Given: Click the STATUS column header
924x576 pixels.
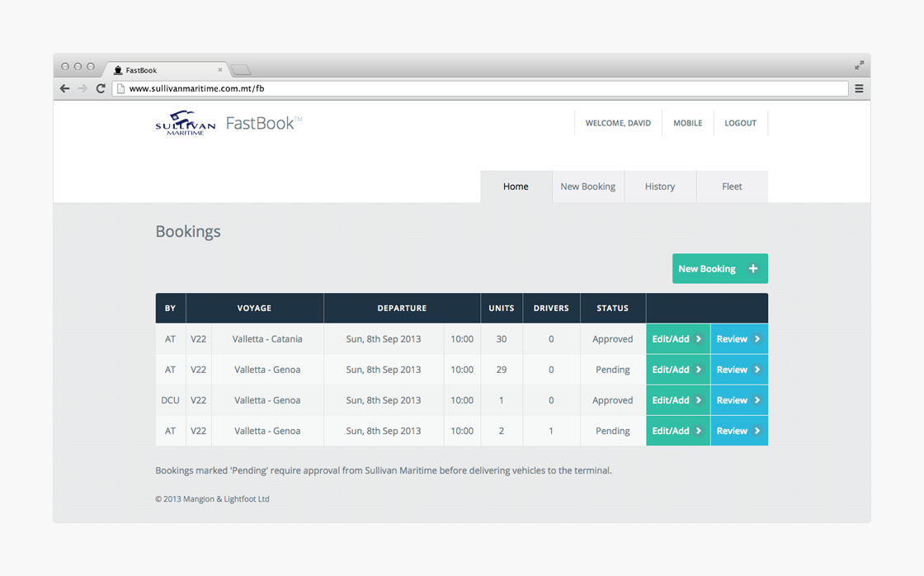Looking at the screenshot, I should pyautogui.click(x=612, y=309).
